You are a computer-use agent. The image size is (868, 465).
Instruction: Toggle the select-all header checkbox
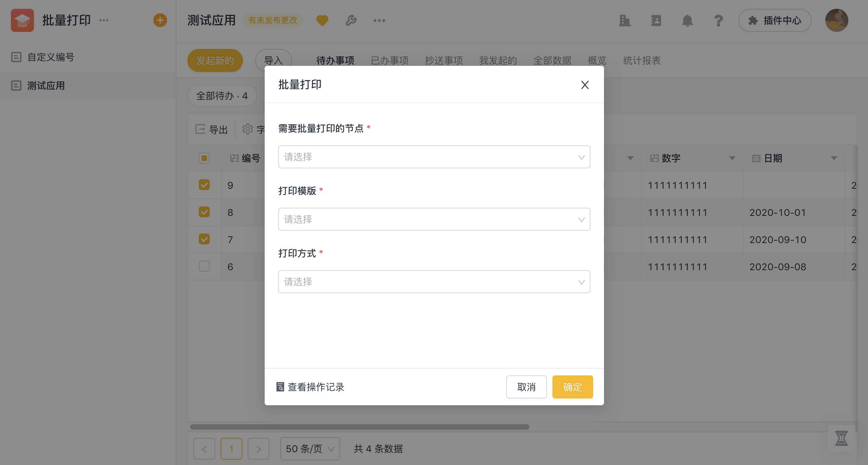[204, 158]
